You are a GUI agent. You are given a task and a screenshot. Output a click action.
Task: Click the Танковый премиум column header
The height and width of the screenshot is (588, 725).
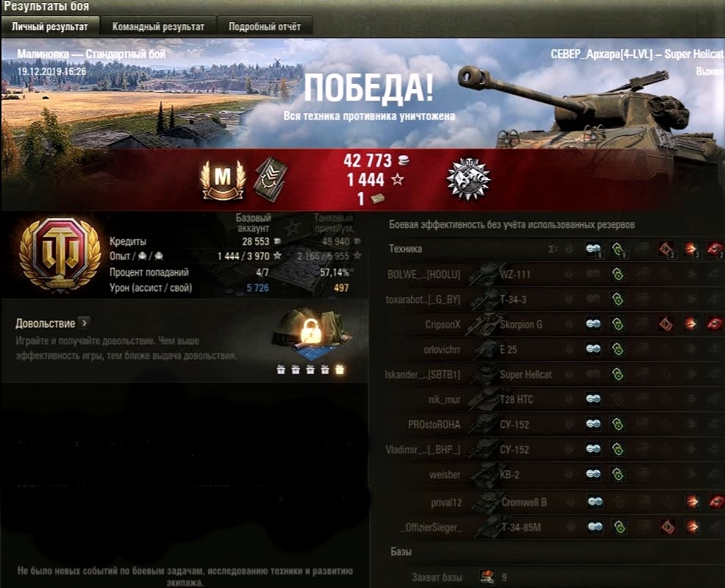[x=333, y=223]
